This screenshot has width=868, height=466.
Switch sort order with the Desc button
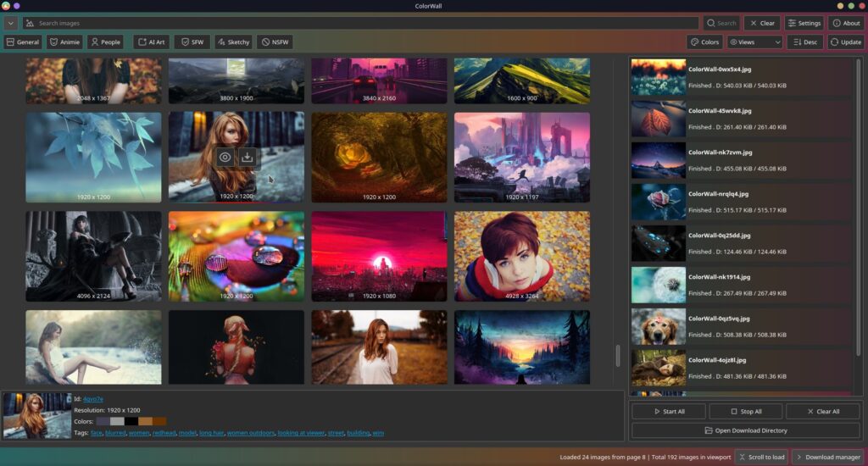[804, 42]
